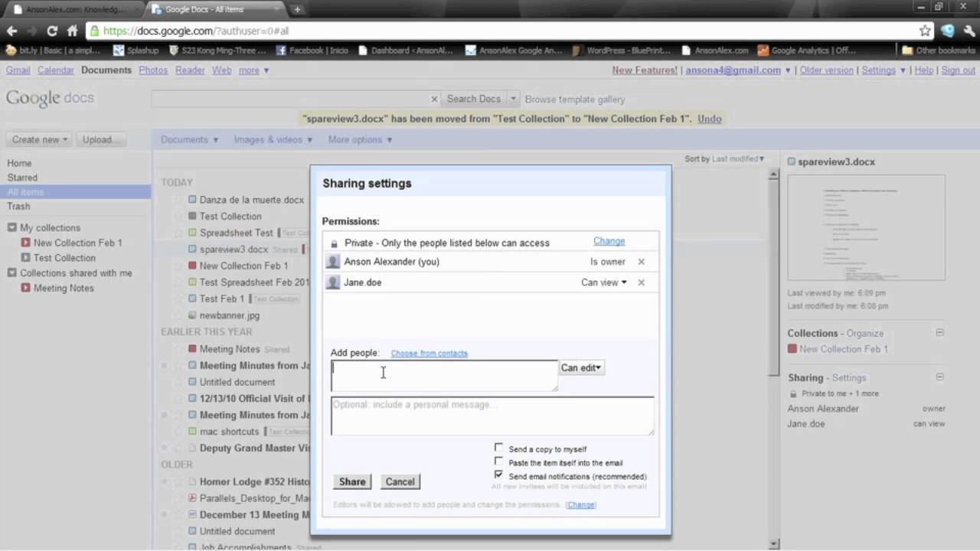Star the mac shortcuts item
This screenshot has width=980, height=551.
[178, 432]
